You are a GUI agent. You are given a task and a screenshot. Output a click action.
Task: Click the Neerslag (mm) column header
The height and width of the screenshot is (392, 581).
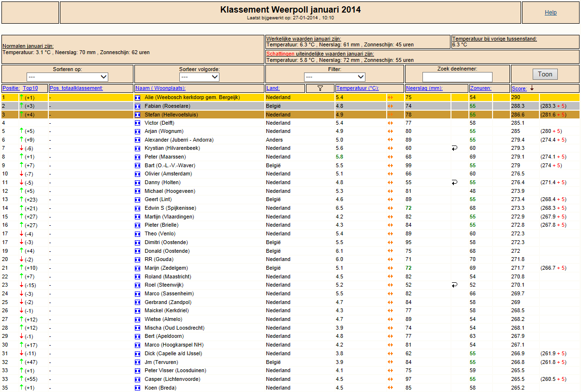(x=424, y=88)
